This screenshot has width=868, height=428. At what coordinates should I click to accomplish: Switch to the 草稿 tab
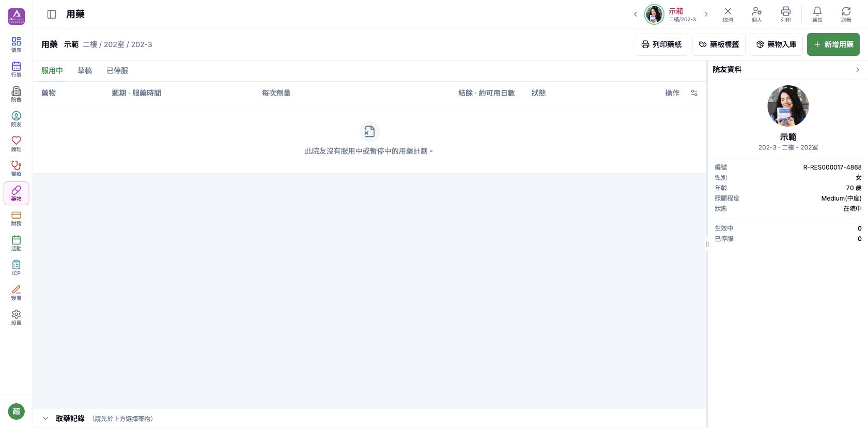tap(85, 71)
